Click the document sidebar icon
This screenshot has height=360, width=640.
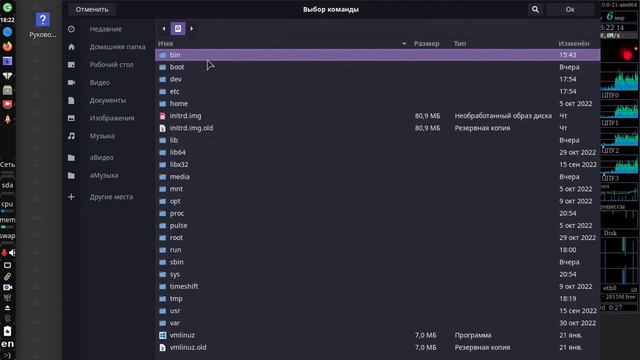(71, 100)
